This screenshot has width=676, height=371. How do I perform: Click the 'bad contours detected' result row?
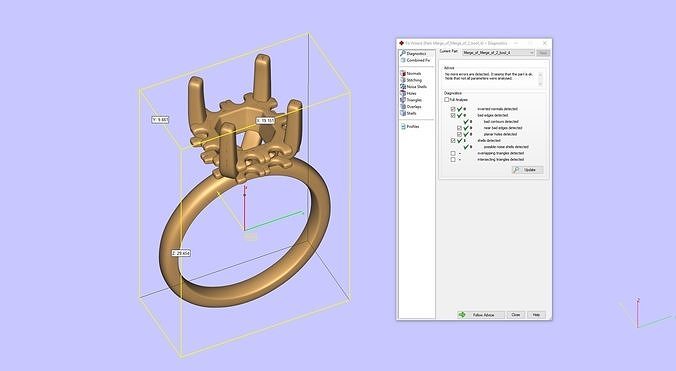click(x=491, y=122)
